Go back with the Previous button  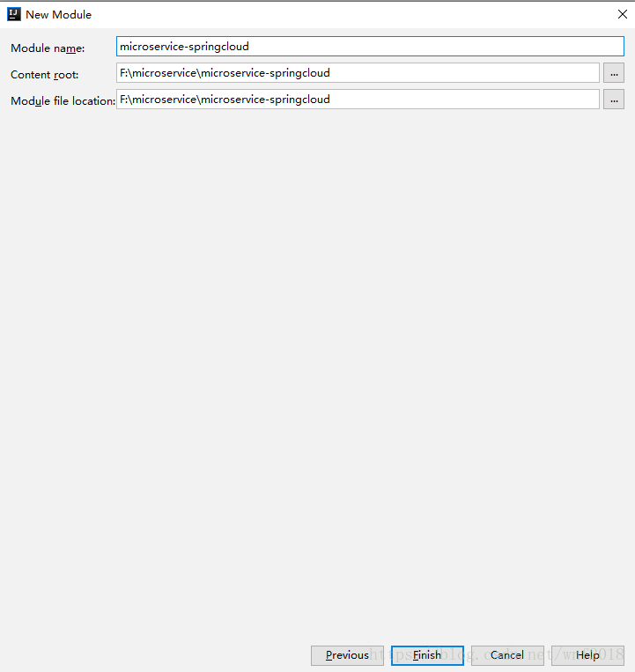(x=347, y=655)
